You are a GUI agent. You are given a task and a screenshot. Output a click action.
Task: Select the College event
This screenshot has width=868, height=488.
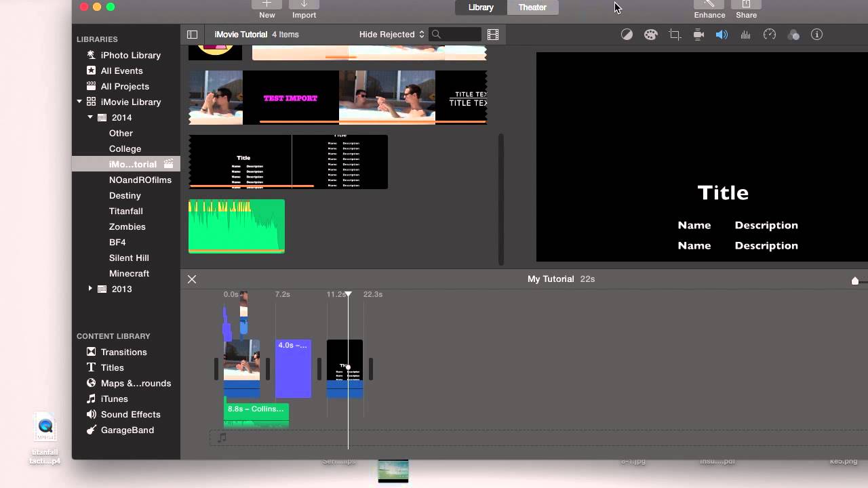125,148
